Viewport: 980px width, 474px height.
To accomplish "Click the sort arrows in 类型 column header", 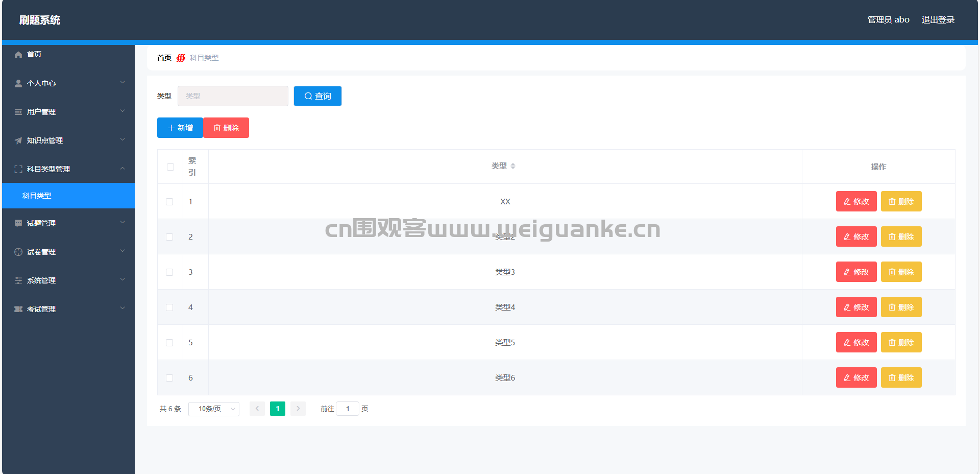I will 513,166.
